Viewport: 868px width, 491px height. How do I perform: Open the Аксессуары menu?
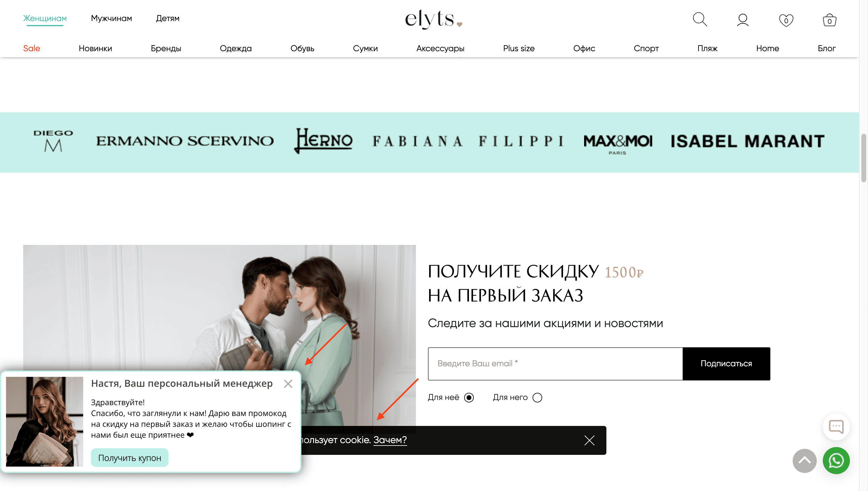point(440,48)
